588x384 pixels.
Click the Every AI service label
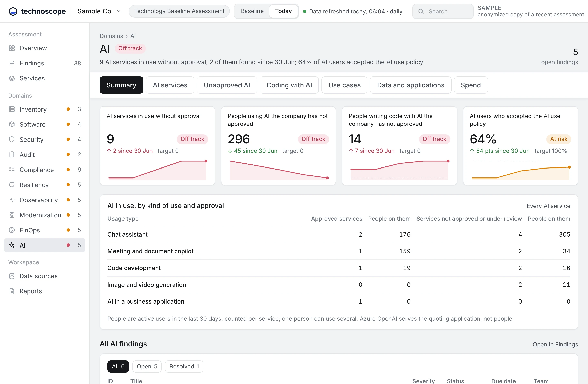point(548,206)
